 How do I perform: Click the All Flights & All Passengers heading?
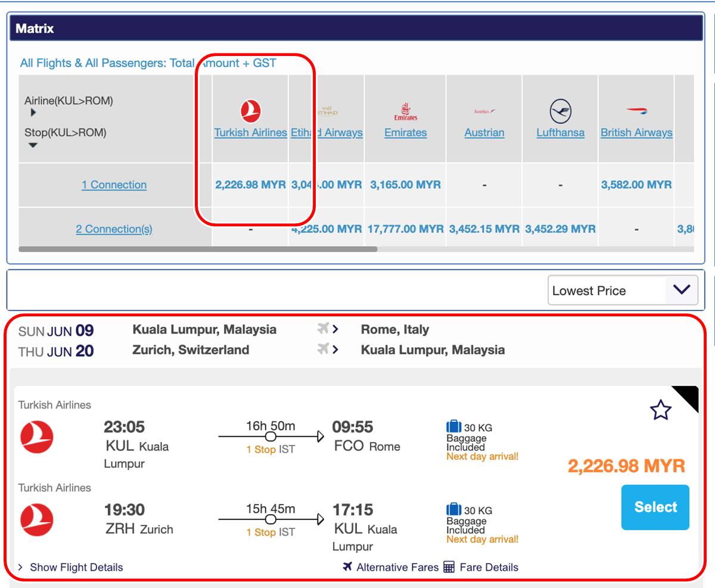148,63
